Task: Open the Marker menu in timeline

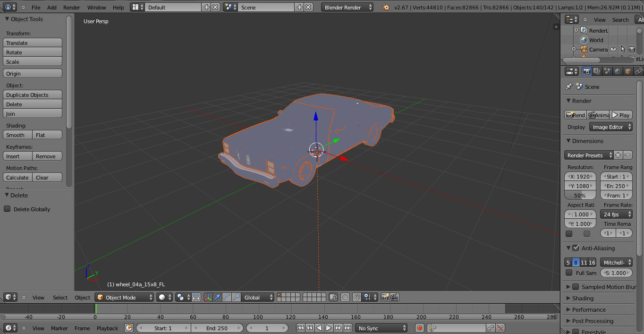Action: [x=59, y=328]
